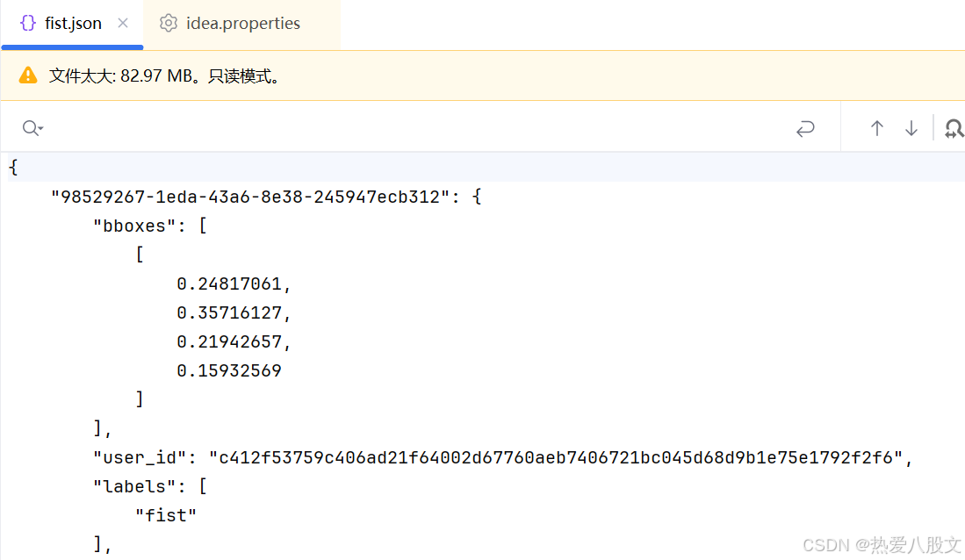Click the opening brace on line one
Screen dimensions: 965x560
click(12, 166)
